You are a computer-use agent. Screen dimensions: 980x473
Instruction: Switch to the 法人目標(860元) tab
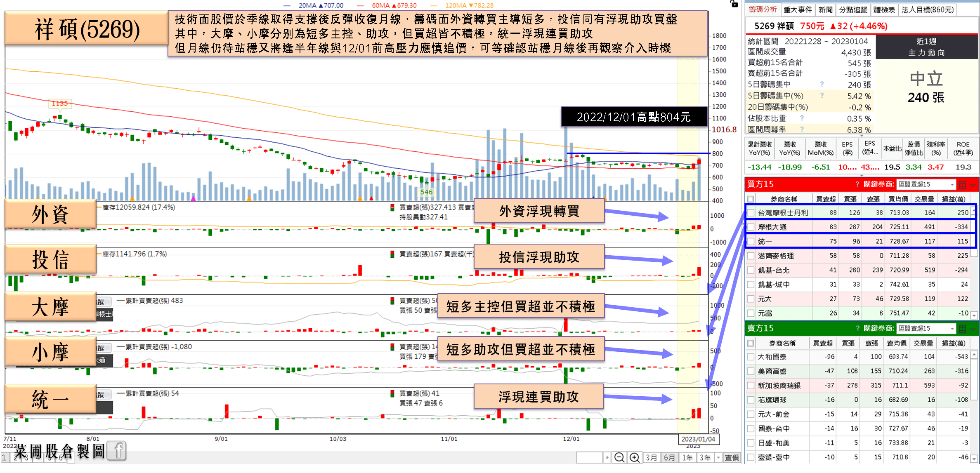(x=928, y=9)
